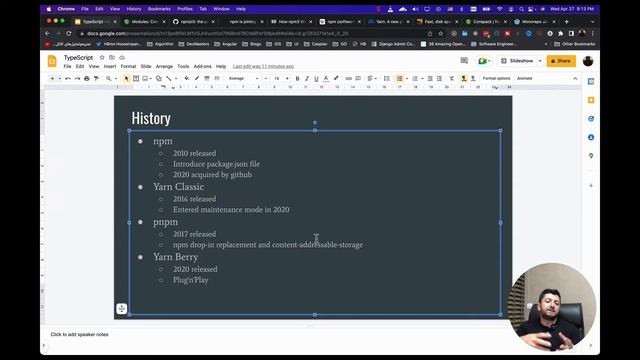The image size is (640, 360).
Task: Open the zoom level dropdown arrow
Action: point(116,78)
